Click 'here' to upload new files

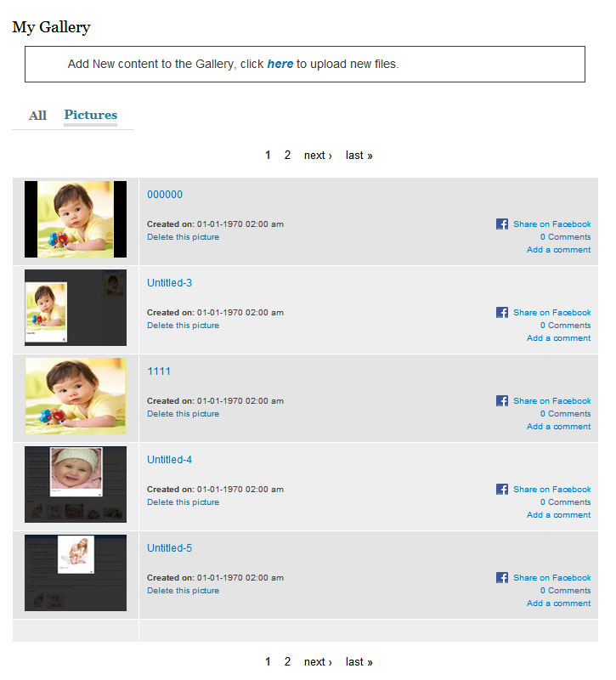point(280,64)
